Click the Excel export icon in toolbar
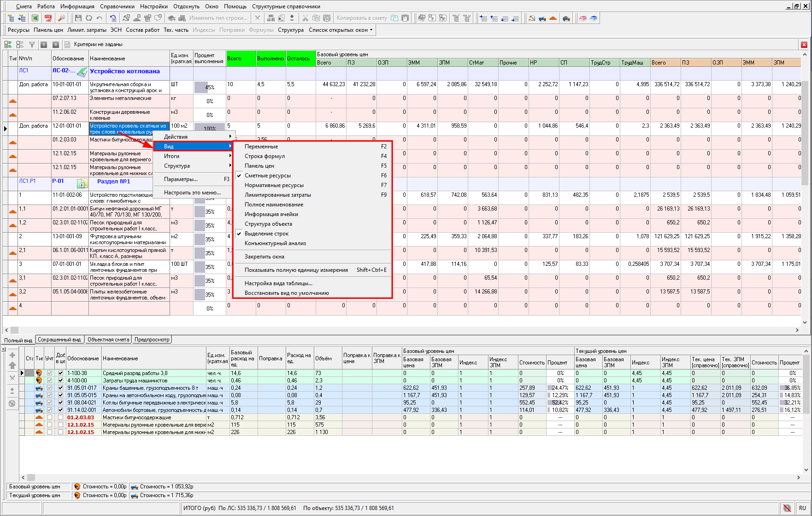The height and width of the screenshot is (516, 812). 35,18
